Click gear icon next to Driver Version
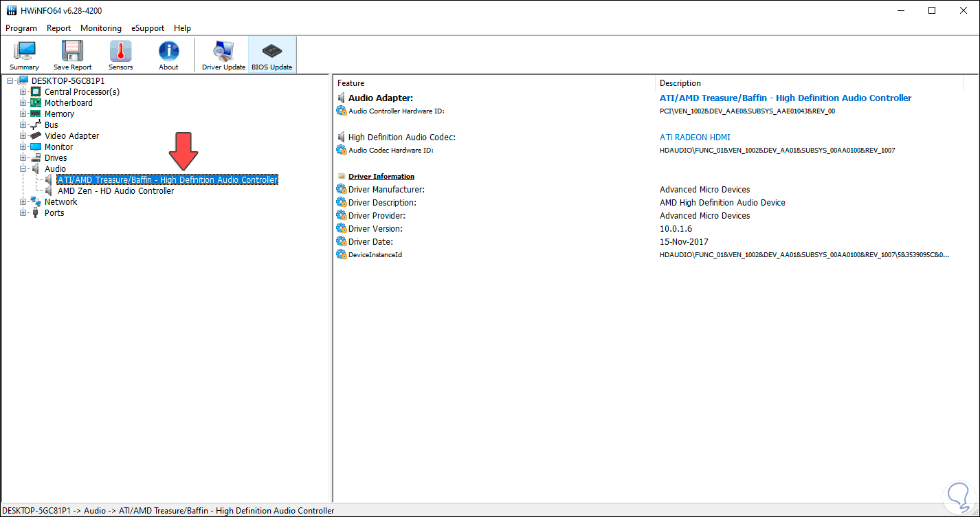Screen dimensions: 980x517 point(342,228)
